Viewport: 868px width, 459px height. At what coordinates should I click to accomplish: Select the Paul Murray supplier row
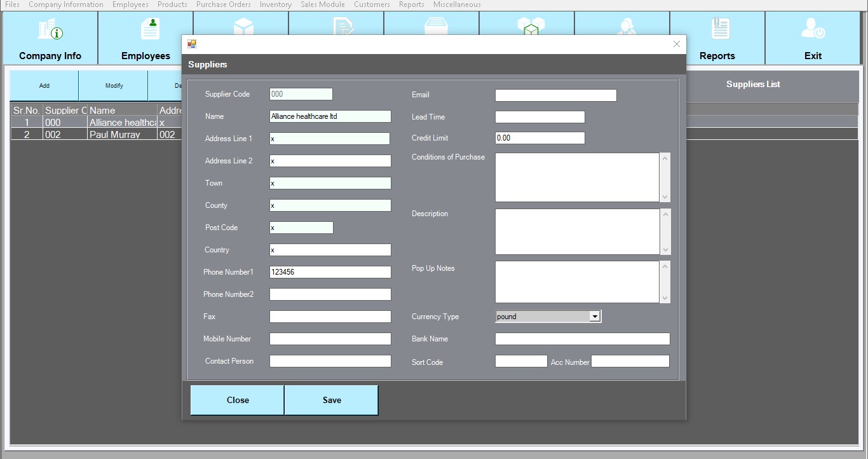[x=114, y=135]
